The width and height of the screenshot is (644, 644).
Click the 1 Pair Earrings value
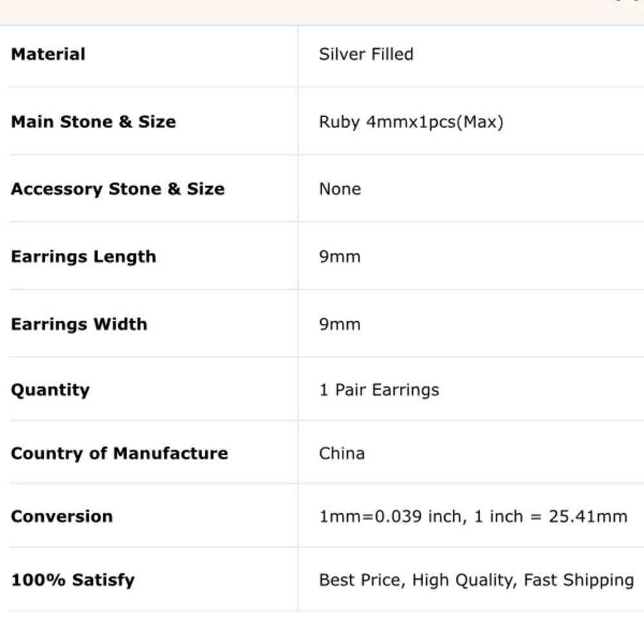pos(379,390)
